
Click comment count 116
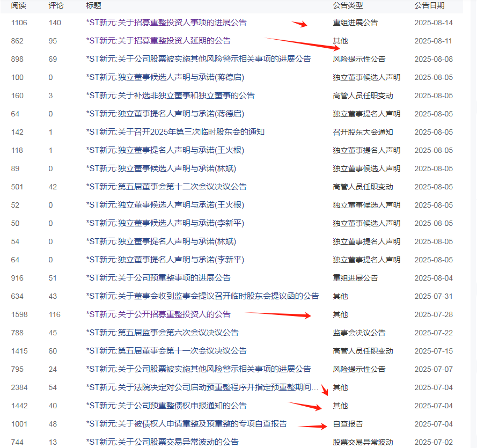point(55,315)
